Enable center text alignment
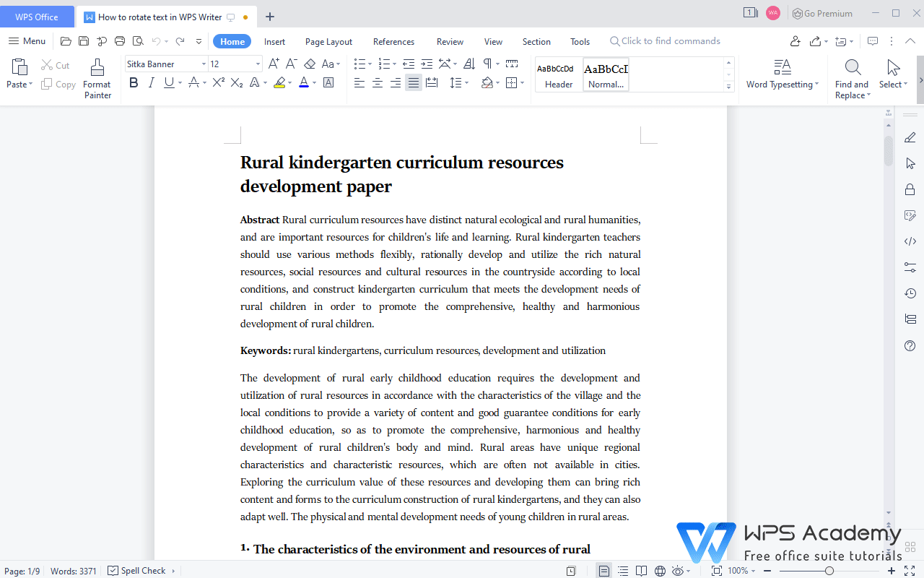The width and height of the screenshot is (924, 578). pyautogui.click(x=378, y=82)
